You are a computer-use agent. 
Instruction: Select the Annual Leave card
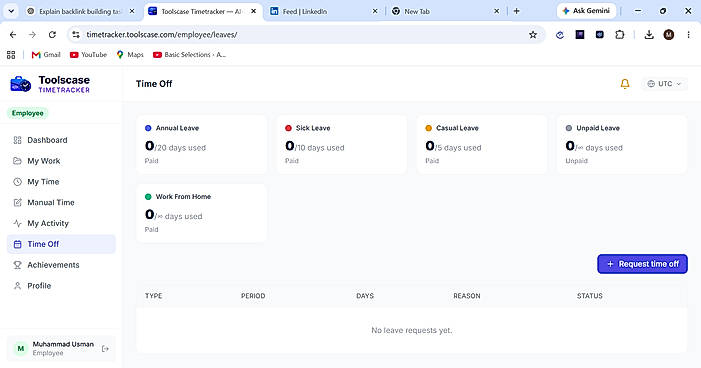[x=202, y=144]
